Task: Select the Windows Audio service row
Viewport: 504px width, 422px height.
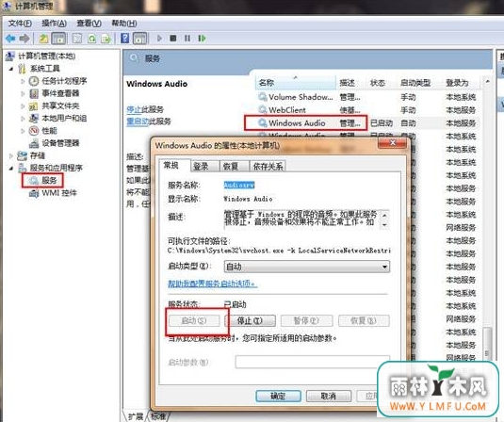Action: tap(367, 123)
